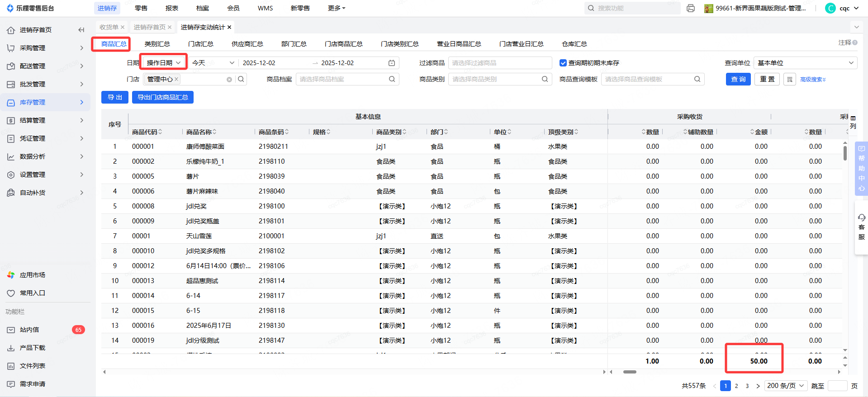Uncheck 查询期初期末库存 checkbox

tap(563, 63)
